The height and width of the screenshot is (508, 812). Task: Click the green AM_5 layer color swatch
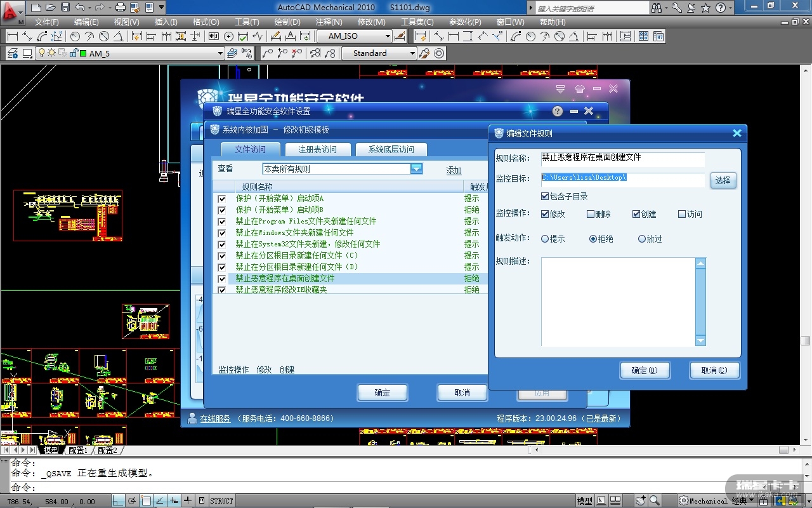tap(83, 53)
